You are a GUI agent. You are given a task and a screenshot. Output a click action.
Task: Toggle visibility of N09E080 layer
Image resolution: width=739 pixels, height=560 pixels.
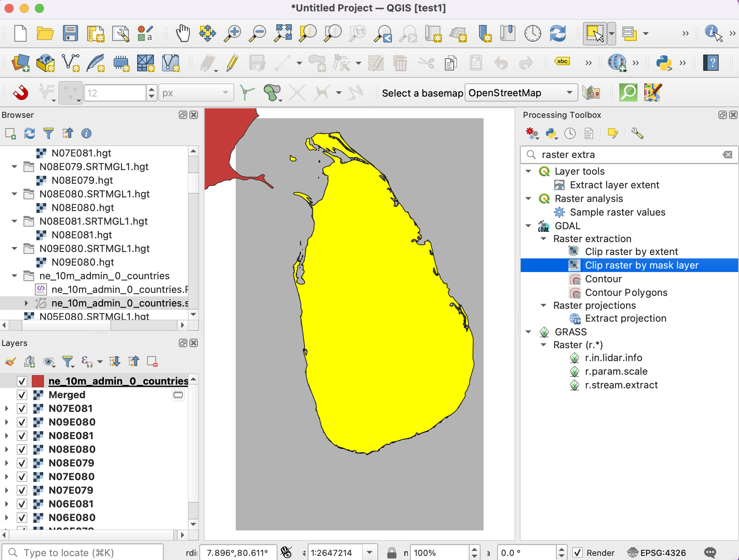(x=22, y=422)
